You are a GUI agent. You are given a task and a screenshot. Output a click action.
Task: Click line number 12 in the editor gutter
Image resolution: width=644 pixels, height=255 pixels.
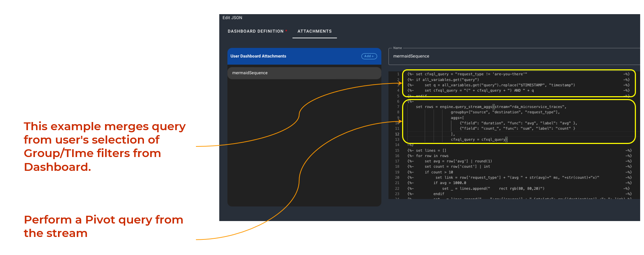click(397, 134)
